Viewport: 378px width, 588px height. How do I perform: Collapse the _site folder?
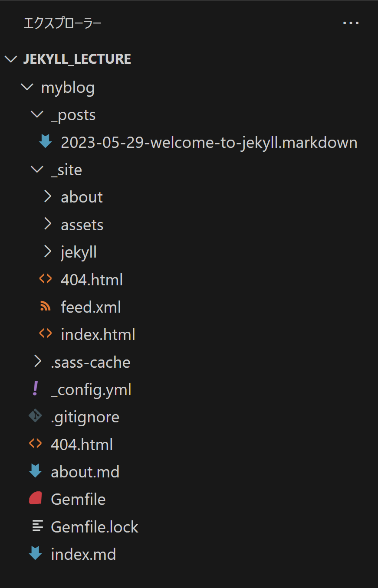37,170
